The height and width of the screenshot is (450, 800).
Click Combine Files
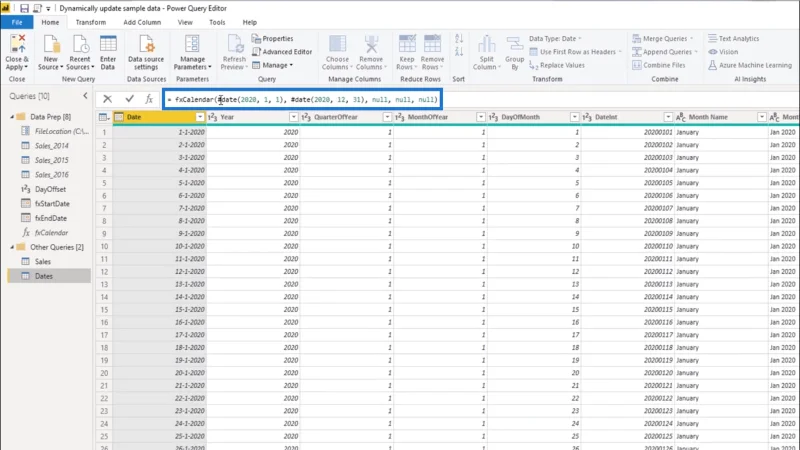[x=659, y=65]
